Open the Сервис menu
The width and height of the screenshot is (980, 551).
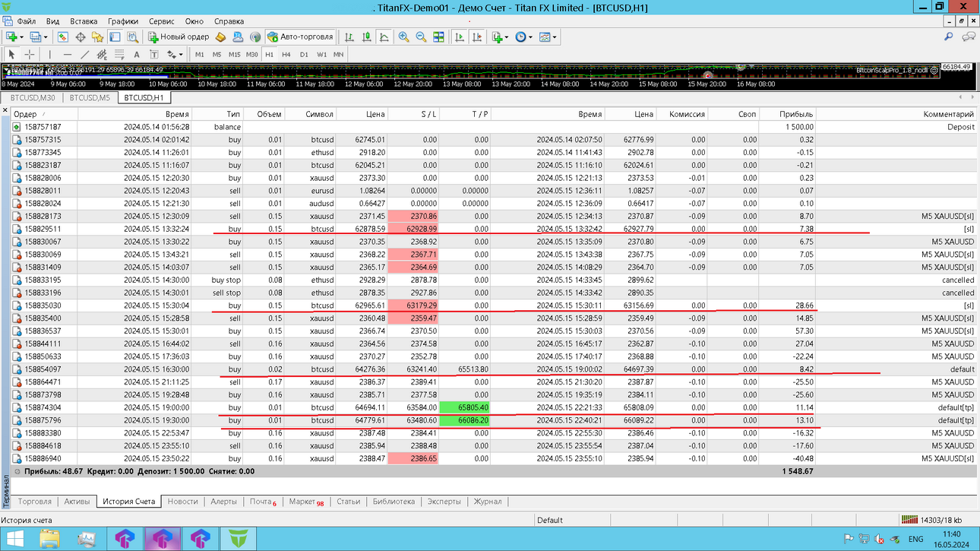click(x=161, y=21)
